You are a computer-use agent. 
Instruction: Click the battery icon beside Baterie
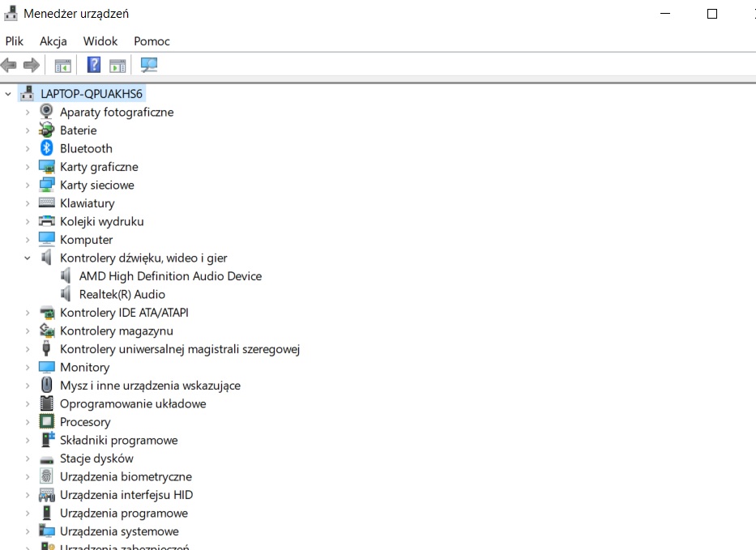click(x=46, y=130)
